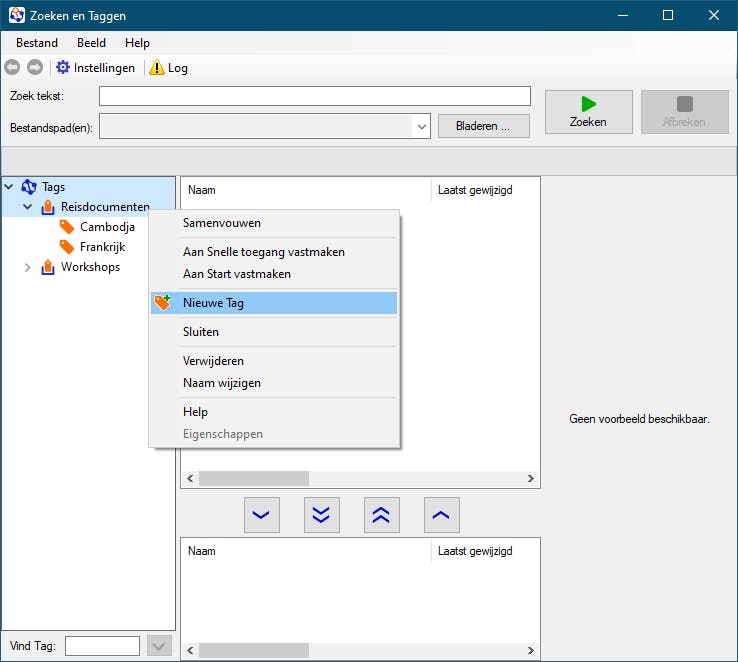Screen dimensions: 738x662
Task: Select the Workshops tag group
Action: 90,267
